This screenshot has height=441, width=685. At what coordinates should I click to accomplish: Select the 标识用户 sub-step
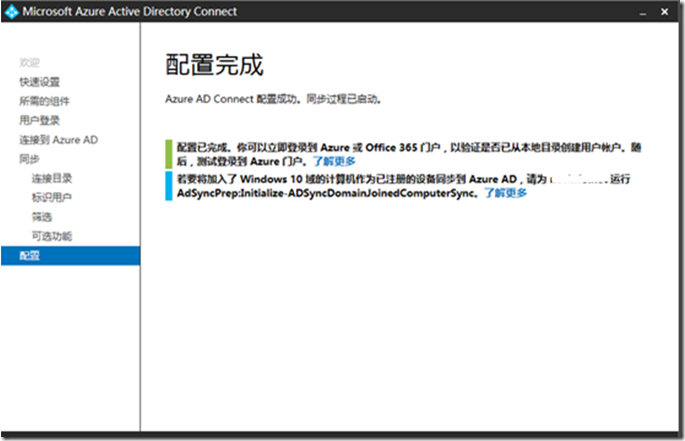click(52, 198)
